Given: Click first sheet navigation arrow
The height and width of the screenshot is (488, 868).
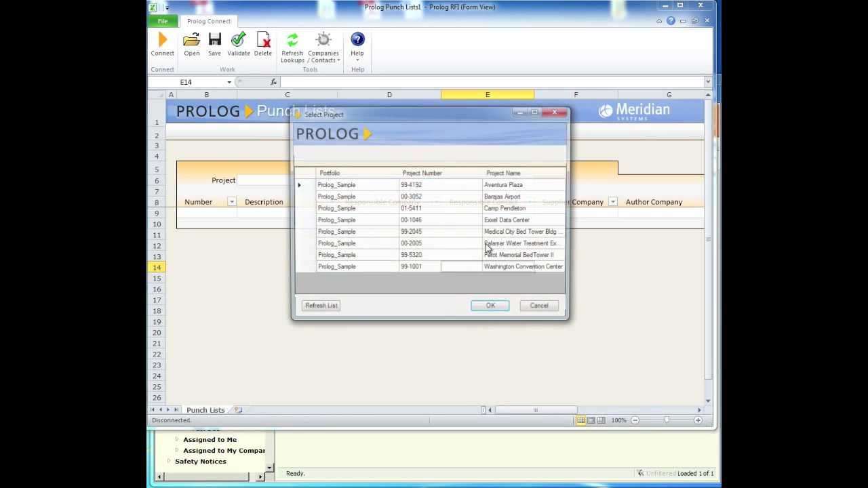Looking at the screenshot, I should point(153,410).
